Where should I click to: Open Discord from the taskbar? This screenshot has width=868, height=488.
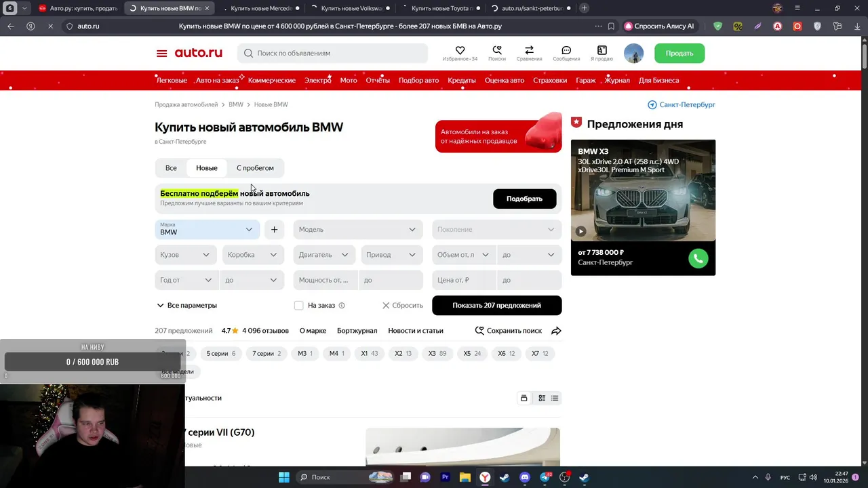point(524,477)
